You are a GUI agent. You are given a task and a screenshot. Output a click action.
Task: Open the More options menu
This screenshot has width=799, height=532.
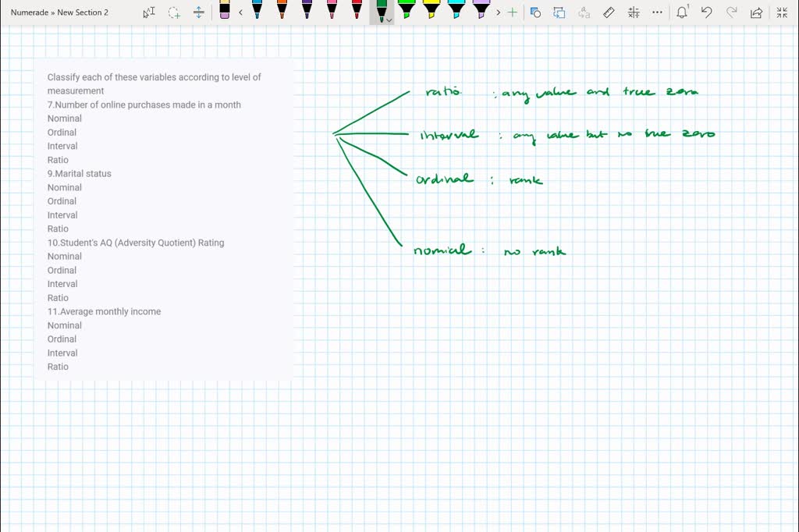(656, 12)
